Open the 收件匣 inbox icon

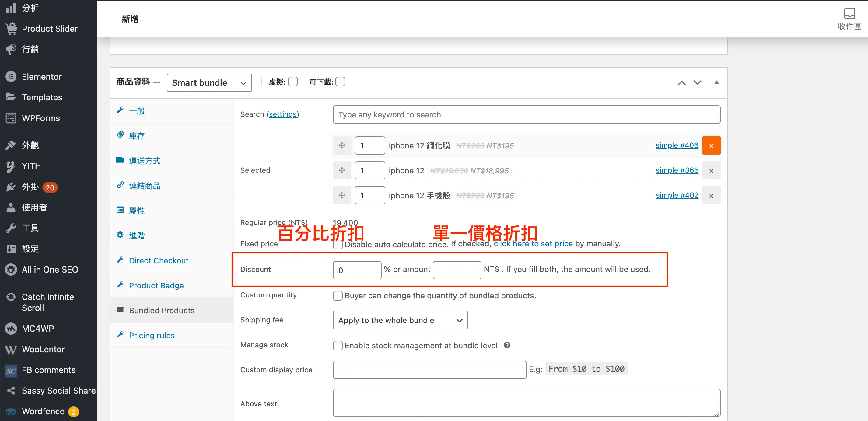tap(849, 19)
